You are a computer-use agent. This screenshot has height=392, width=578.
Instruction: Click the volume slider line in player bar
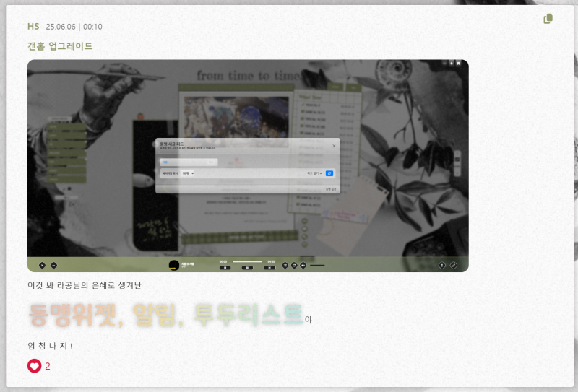tap(317, 265)
